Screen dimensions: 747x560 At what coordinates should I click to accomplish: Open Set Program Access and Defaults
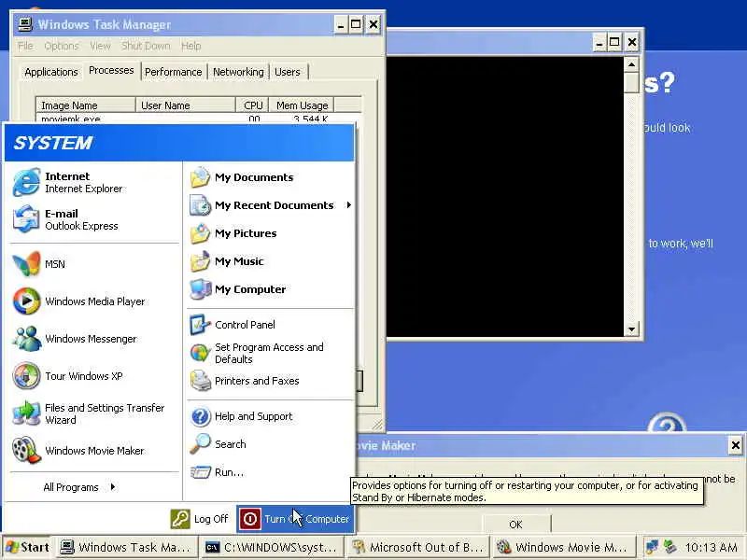(x=258, y=354)
